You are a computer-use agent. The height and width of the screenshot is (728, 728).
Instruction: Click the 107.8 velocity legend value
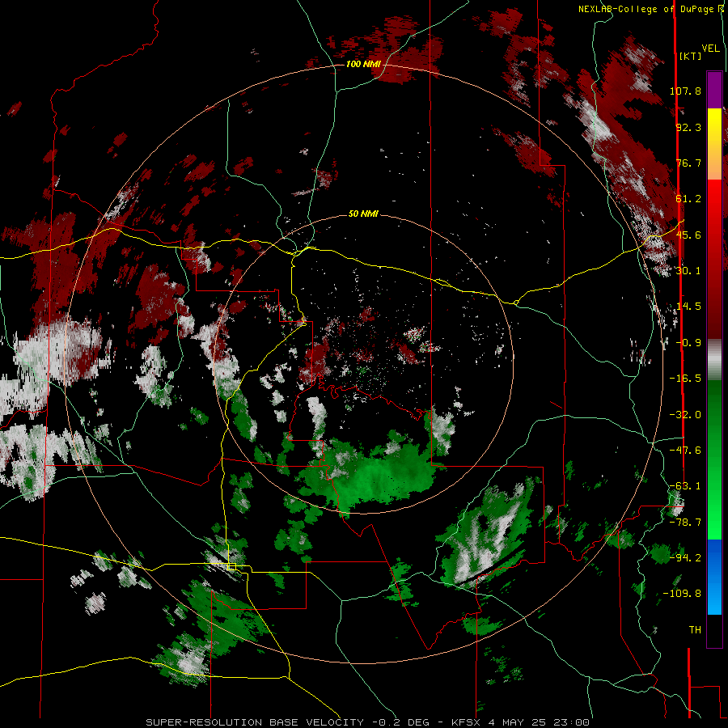point(685,91)
